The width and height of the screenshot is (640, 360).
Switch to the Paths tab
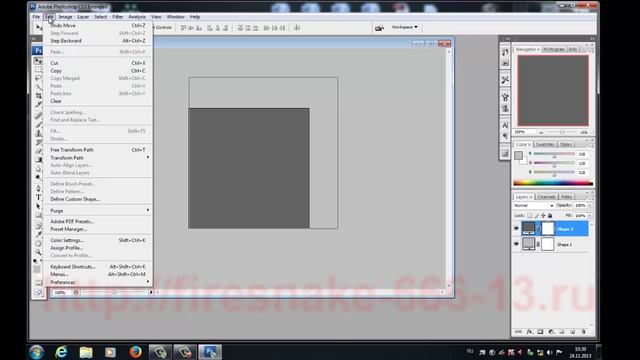tap(567, 197)
